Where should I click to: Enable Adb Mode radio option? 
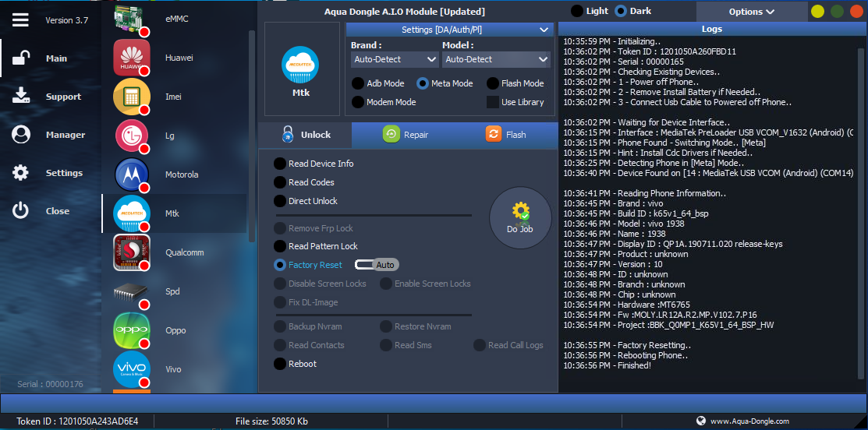click(x=358, y=83)
